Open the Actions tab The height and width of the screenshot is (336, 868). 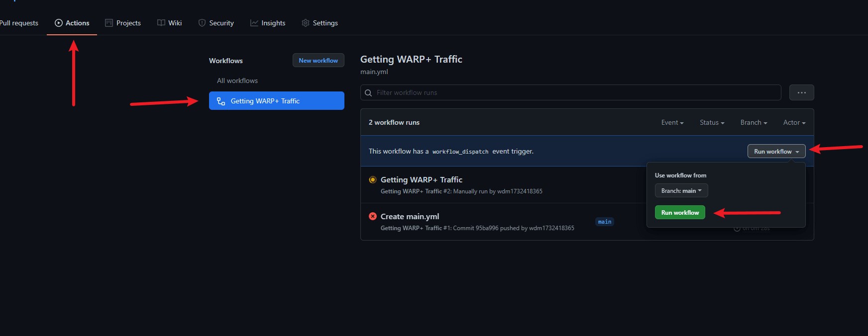point(72,23)
